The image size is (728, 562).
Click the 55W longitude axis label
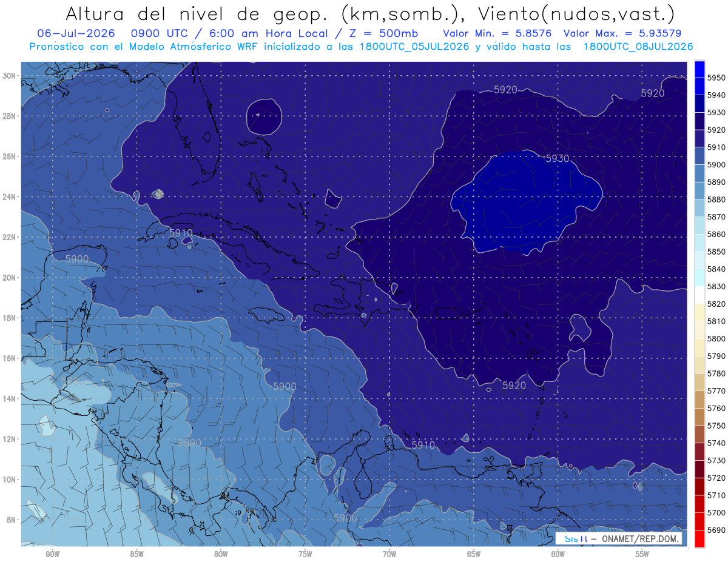click(x=642, y=554)
